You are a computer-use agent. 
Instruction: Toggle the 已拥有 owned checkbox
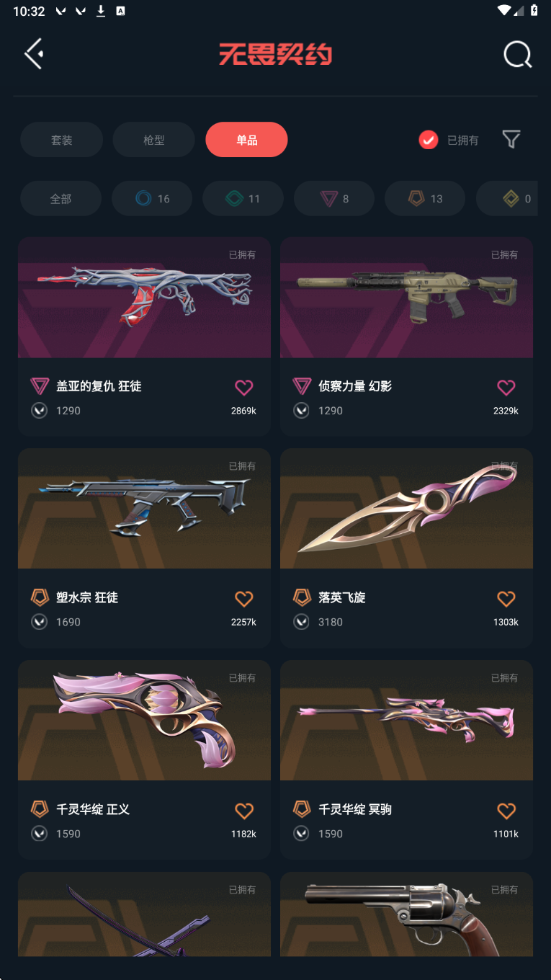point(429,140)
